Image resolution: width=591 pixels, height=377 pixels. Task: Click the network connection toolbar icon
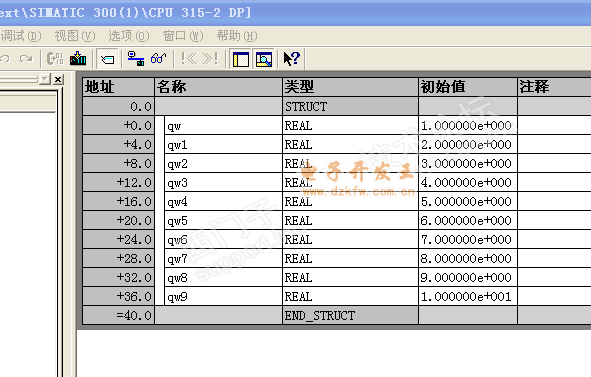(x=136, y=58)
